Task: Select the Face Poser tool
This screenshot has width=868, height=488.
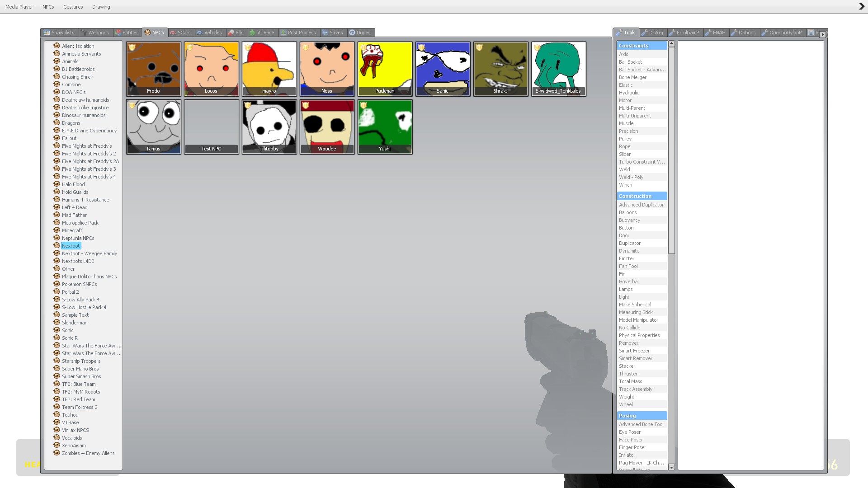Action: (642, 440)
